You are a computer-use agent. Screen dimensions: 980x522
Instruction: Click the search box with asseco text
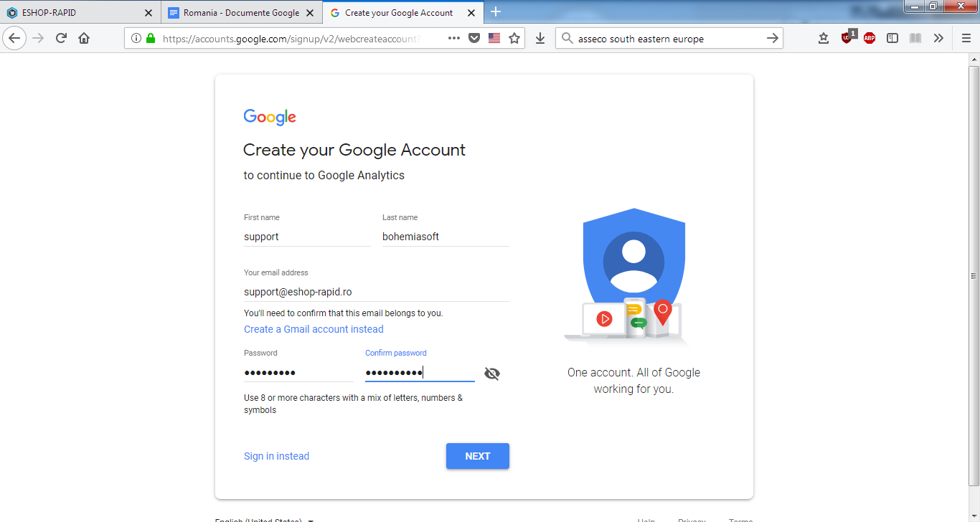click(x=669, y=39)
